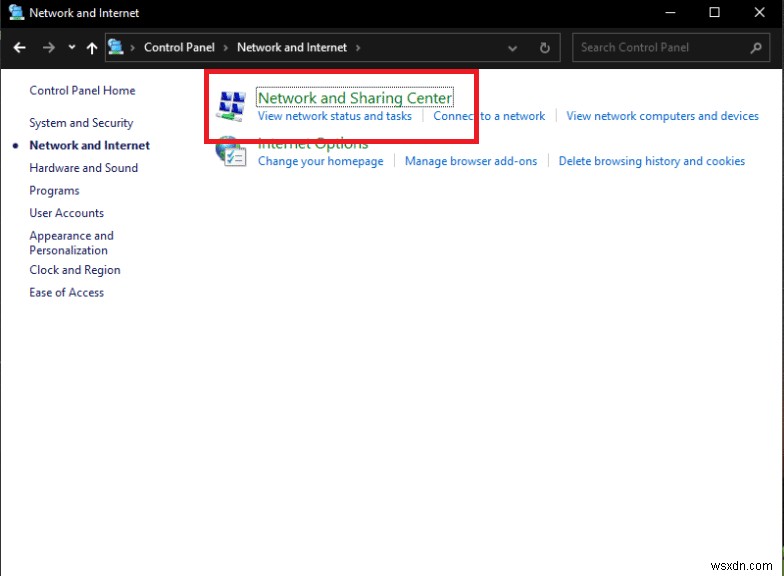Image resolution: width=784 pixels, height=576 pixels.
Task: Click the title bar window icon
Action: click(x=16, y=12)
